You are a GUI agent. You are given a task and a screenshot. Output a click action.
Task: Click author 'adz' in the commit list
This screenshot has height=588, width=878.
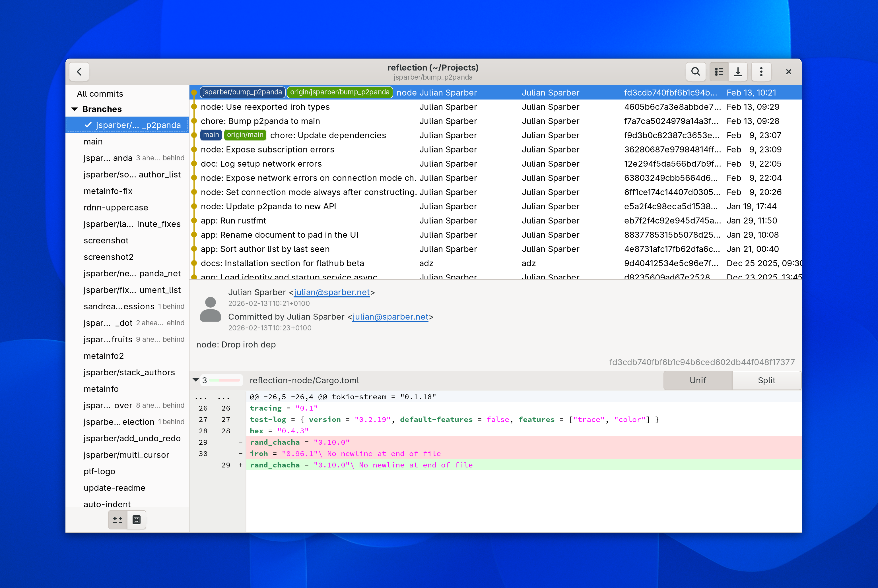coord(426,264)
